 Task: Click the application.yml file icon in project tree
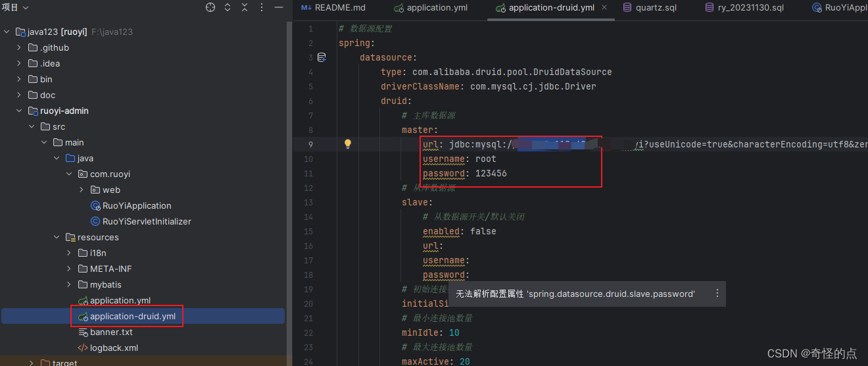pos(83,301)
